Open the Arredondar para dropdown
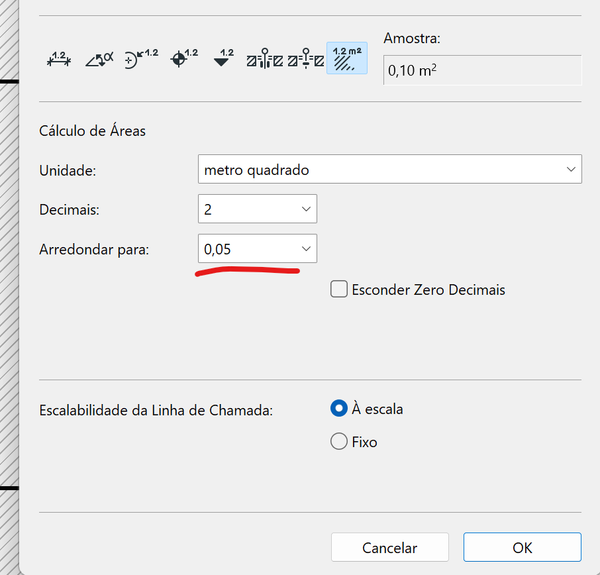 257,249
